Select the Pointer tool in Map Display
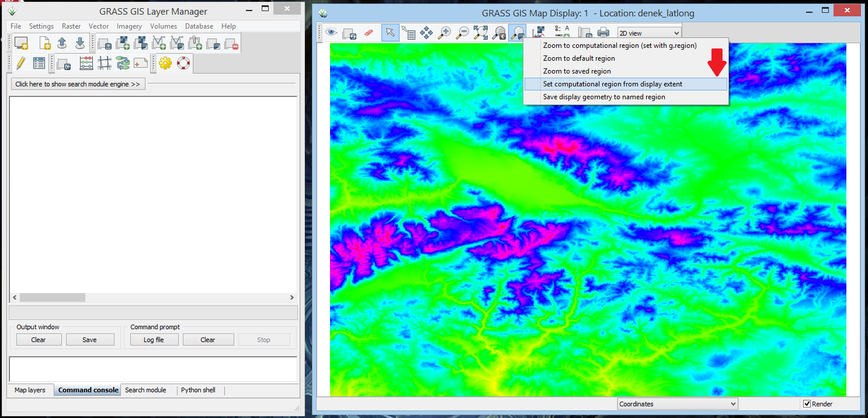Image resolution: width=868 pixels, height=418 pixels. [x=390, y=33]
